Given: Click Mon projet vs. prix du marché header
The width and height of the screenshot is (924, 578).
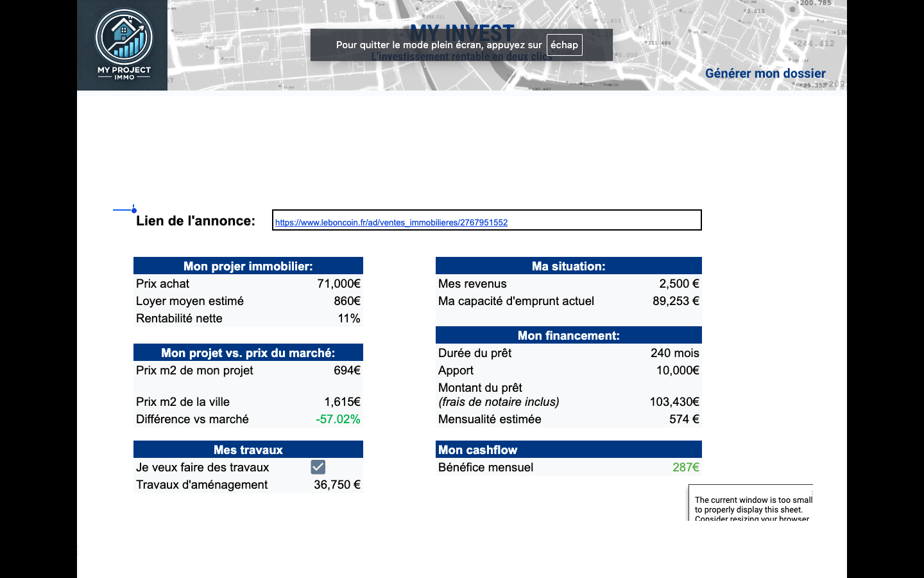Looking at the screenshot, I should point(248,353).
